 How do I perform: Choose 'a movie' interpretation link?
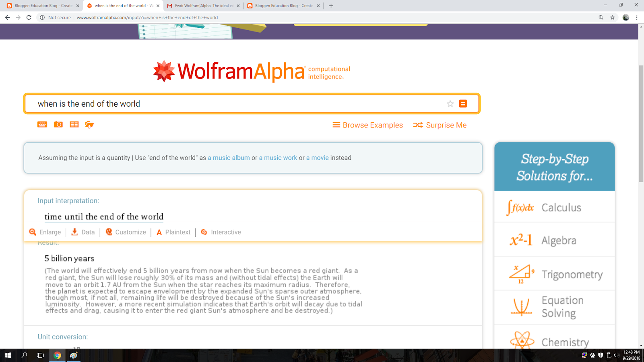pos(318,158)
